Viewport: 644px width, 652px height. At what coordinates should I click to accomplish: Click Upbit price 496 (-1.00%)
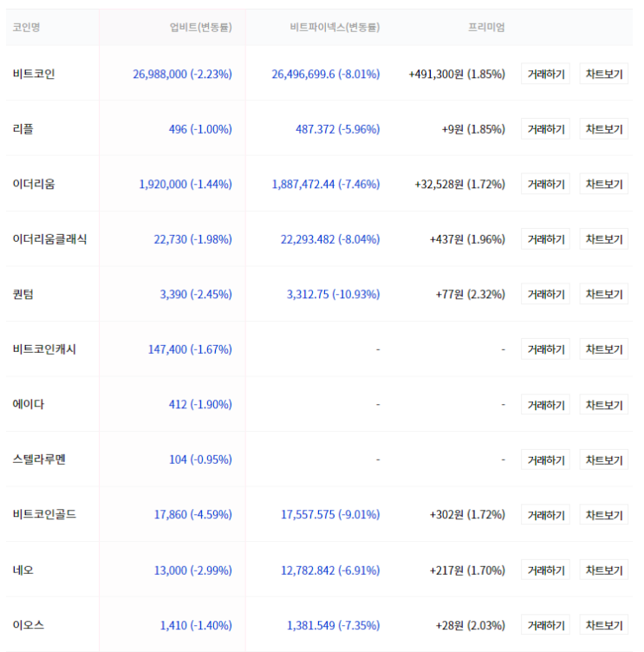click(200, 129)
